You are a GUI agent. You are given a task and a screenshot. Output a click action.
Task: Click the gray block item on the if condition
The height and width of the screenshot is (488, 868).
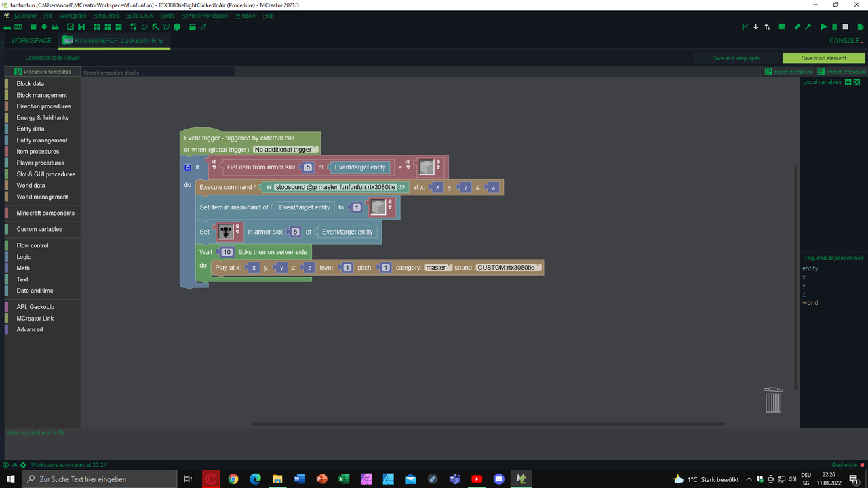tap(427, 167)
